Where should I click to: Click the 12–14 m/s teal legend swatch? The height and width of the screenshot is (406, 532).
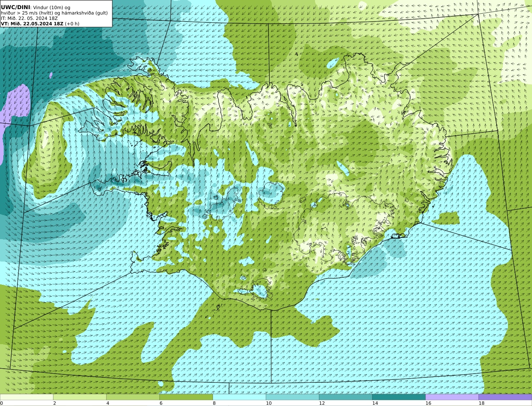coord(346,397)
